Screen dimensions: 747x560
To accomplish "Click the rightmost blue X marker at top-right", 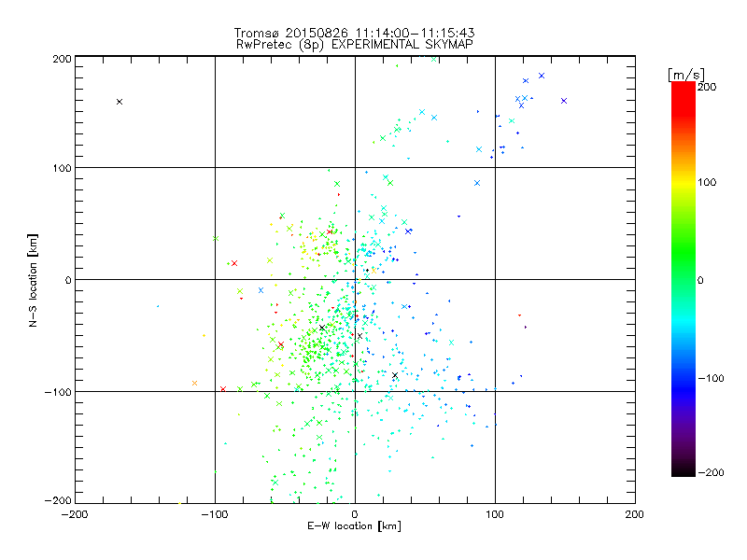I will pyautogui.click(x=564, y=100).
